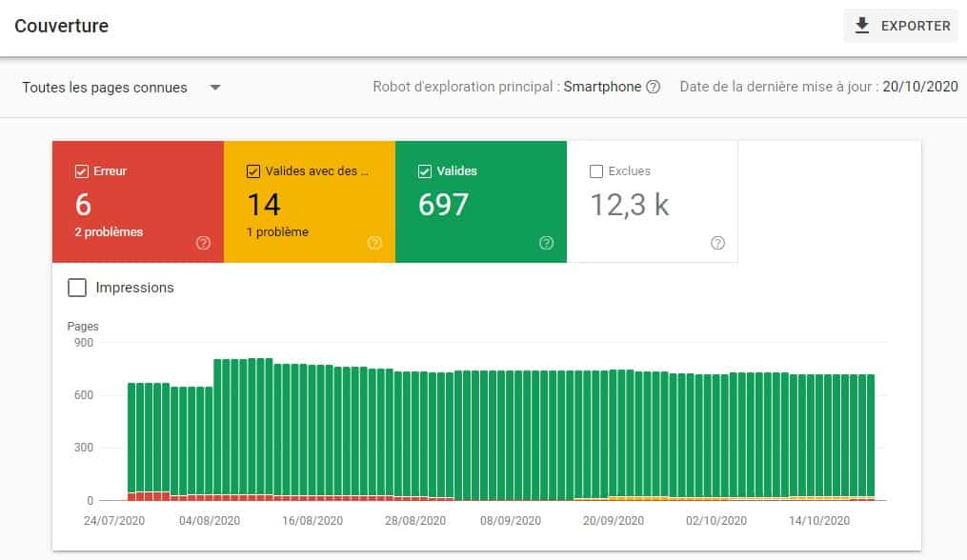Uncheck the Valides checkbox
The height and width of the screenshot is (560, 967).
425,170
